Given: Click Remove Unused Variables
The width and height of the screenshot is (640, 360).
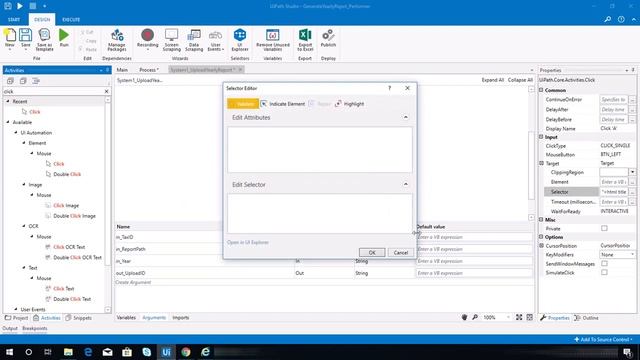Looking at the screenshot, I should pyautogui.click(x=273, y=40).
